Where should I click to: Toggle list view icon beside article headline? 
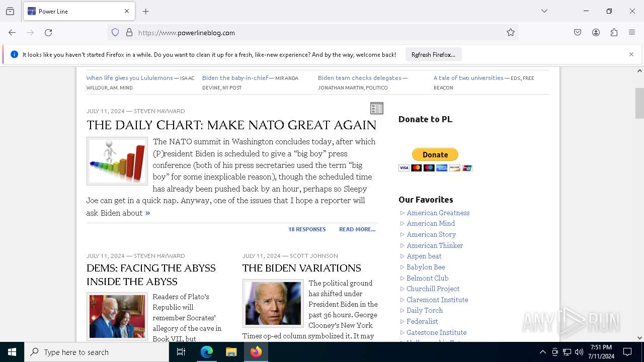[377, 108]
